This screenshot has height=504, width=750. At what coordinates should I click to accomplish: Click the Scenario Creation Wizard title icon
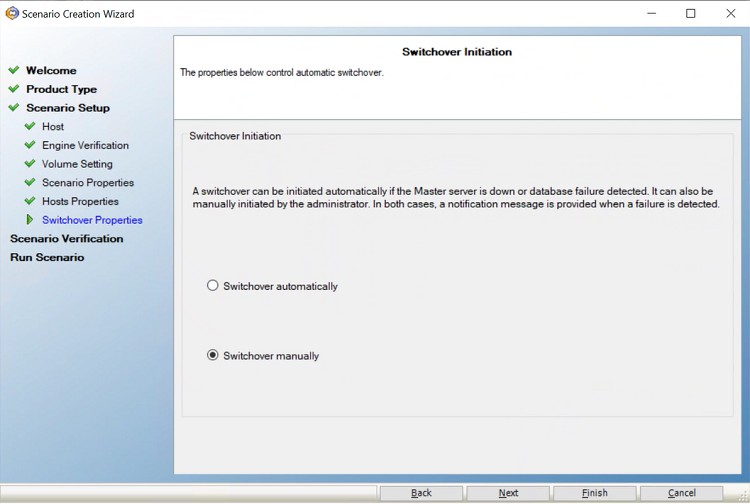[x=12, y=13]
